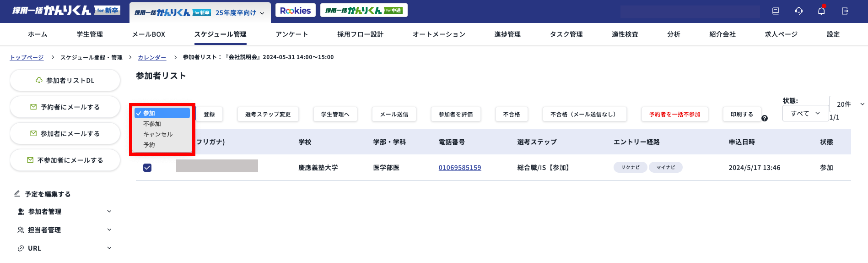Go to the ホーム tab
The image size is (868, 263).
(x=38, y=34)
